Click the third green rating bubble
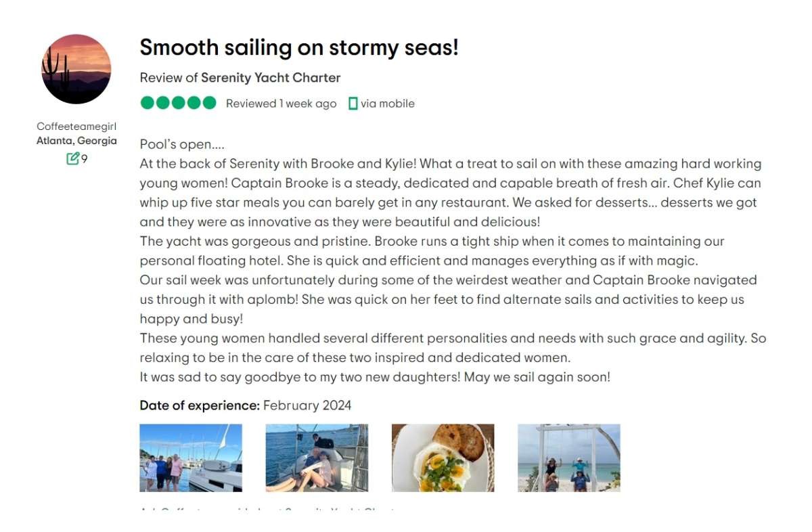This screenshot has height=532, width=812. (x=178, y=103)
